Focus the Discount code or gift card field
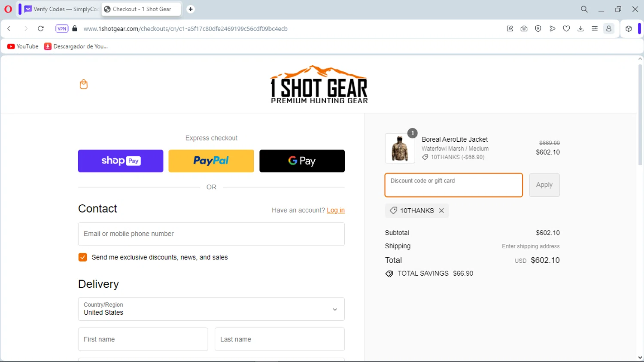Viewport: 644px width, 362px height. tap(454, 185)
